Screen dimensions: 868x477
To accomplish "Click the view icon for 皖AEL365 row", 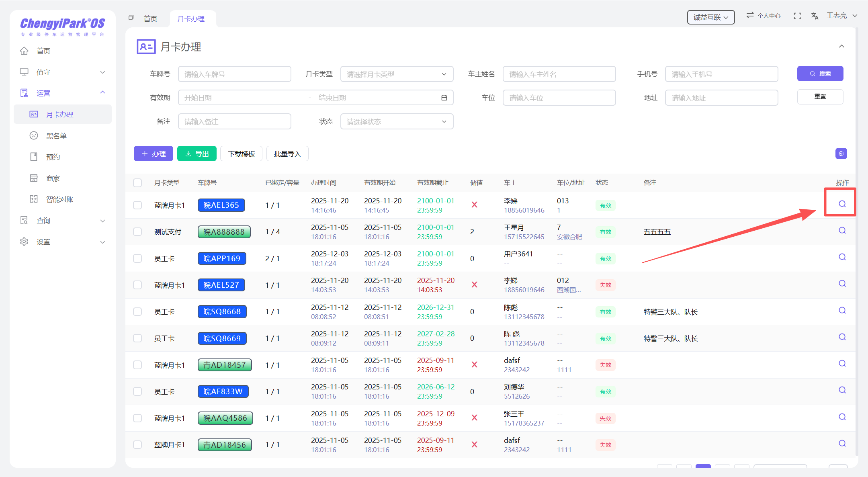I will 842,204.
